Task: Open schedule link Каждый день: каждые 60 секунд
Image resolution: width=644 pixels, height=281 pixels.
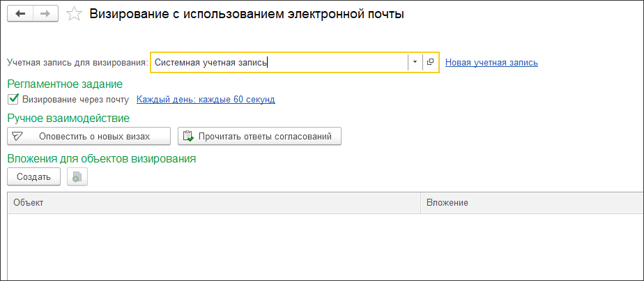Action: point(206,99)
